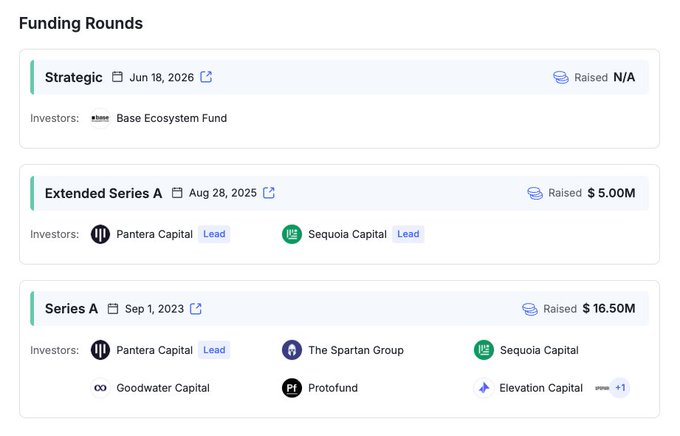Click the $ 16.50M raised amount
The image size is (680, 436).
click(609, 308)
